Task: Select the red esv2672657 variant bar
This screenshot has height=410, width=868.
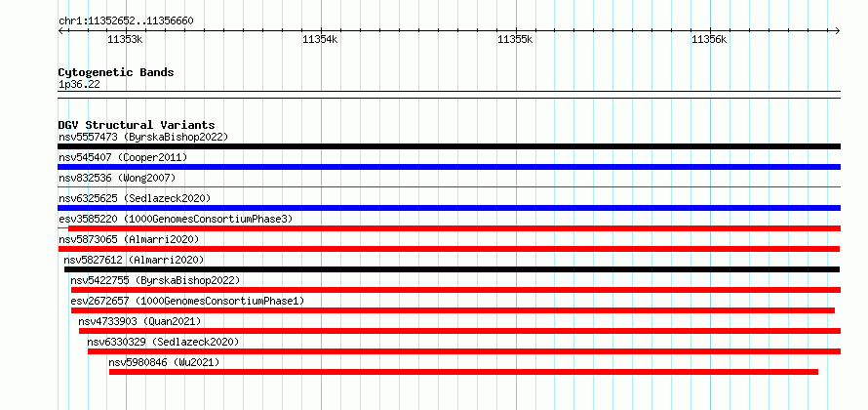Action: click(x=453, y=310)
